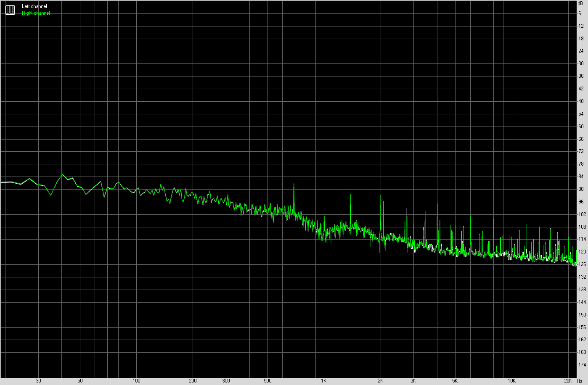Click the "dB" axis unit label
Image resolution: width=588 pixels, height=385 pixels.
click(580, 3)
